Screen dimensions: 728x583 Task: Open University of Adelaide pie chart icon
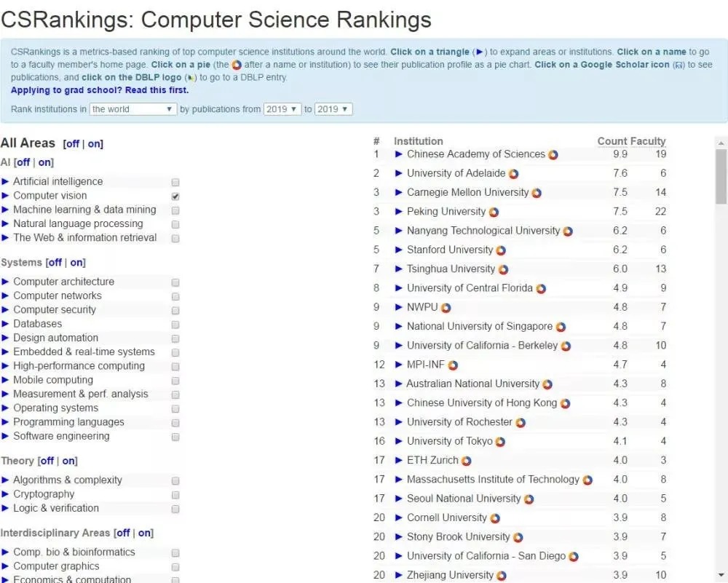pos(513,174)
